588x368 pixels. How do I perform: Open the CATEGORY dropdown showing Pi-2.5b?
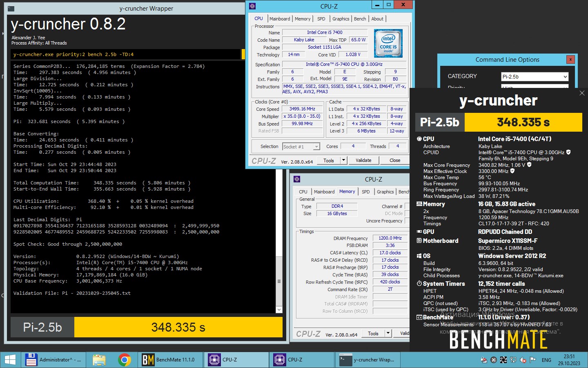tap(535, 76)
